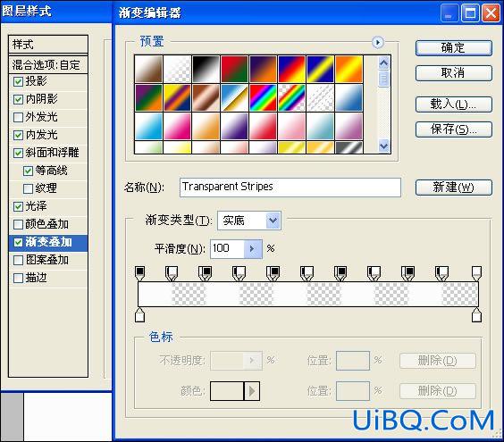Choose the chrome blue-and-gold gradient preset
This screenshot has height=442, width=504.
tap(234, 97)
